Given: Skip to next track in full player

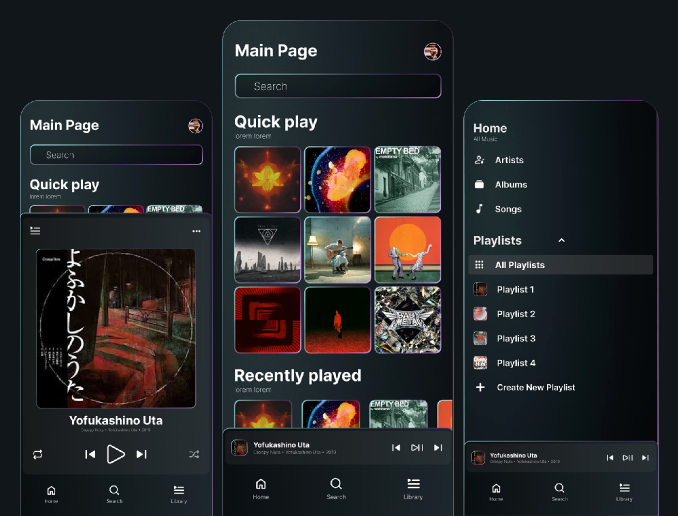Looking at the screenshot, I should pos(142,454).
